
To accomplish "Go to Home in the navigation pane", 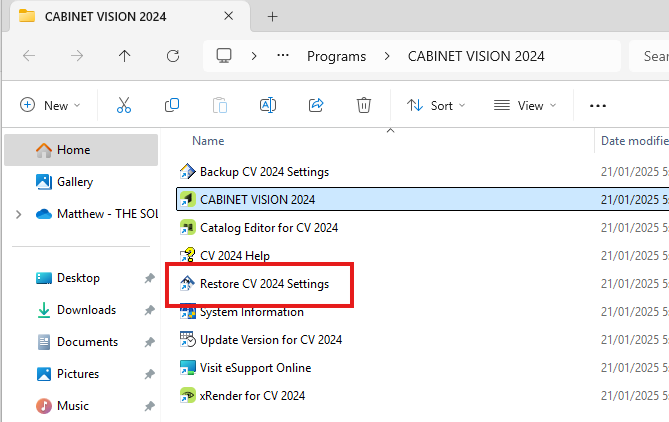I will tap(73, 150).
